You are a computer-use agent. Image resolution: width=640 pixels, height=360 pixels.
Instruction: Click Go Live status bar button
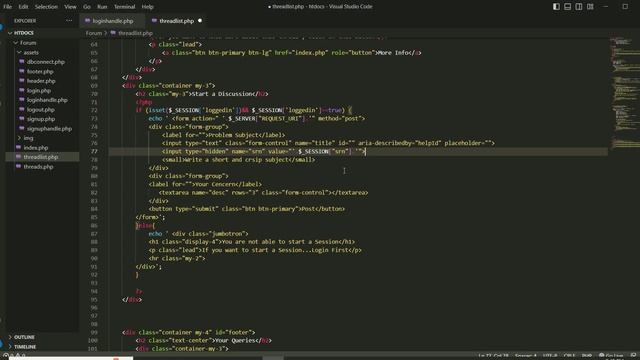[611, 356]
